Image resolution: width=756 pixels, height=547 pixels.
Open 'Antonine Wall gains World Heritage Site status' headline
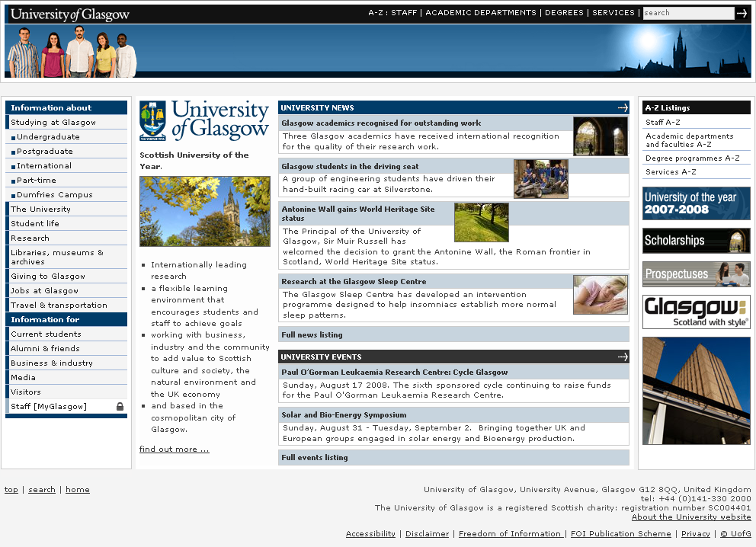tap(358, 213)
